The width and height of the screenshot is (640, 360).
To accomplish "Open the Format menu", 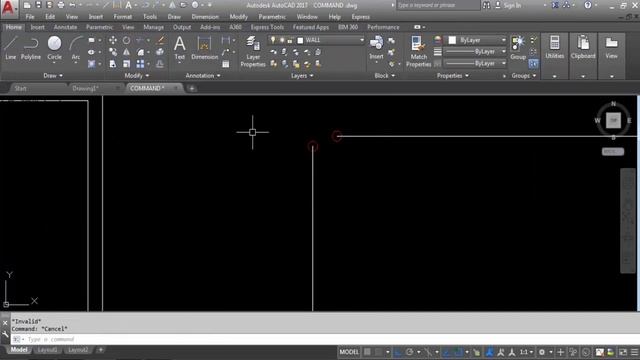I will pyautogui.click(x=122, y=17).
